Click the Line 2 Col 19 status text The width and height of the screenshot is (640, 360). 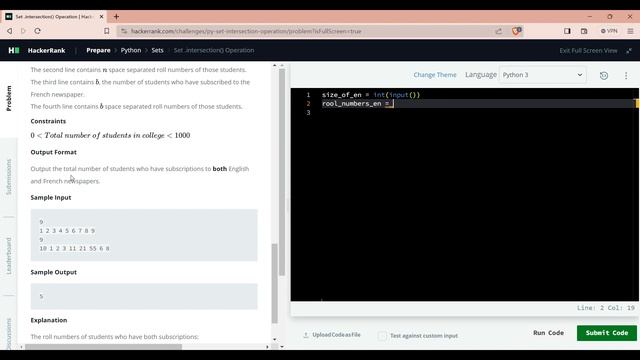606,308
